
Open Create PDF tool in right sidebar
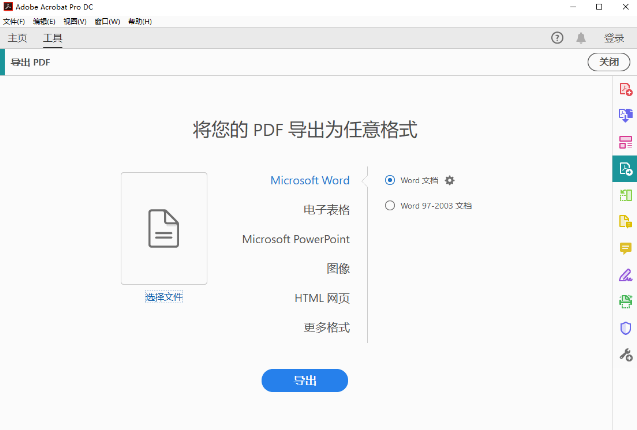[626, 90]
